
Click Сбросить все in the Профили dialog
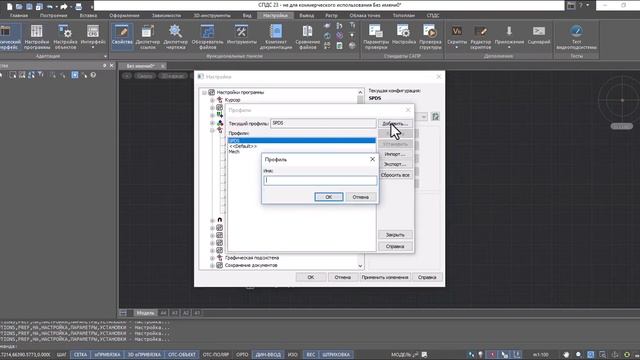point(395,175)
